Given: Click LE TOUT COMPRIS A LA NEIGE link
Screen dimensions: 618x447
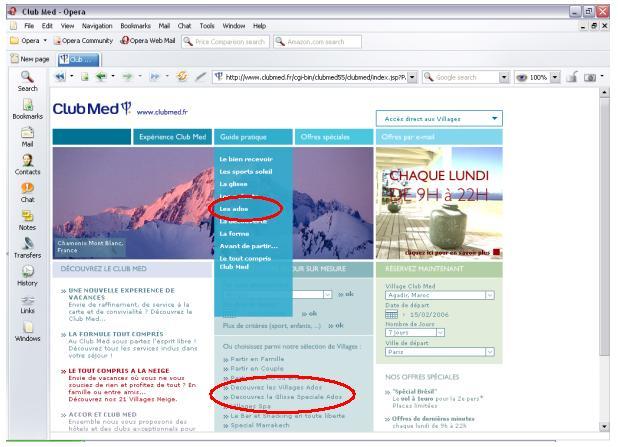Looking at the screenshot, I should tap(119, 371).
